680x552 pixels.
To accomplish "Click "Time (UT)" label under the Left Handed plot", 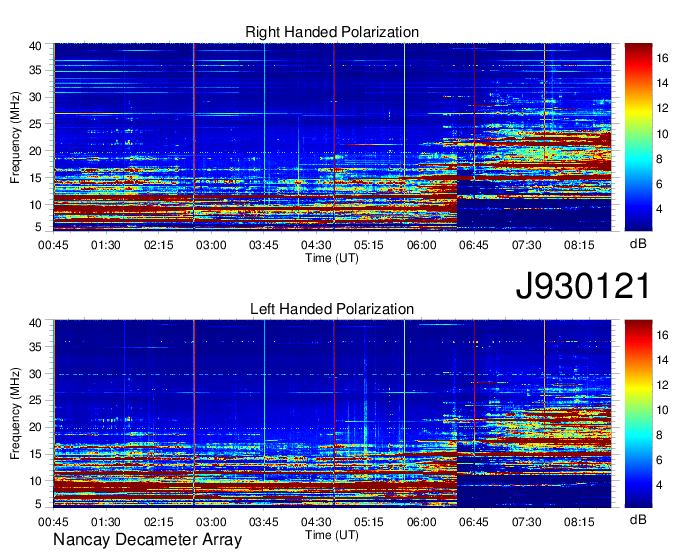I will point(332,535).
